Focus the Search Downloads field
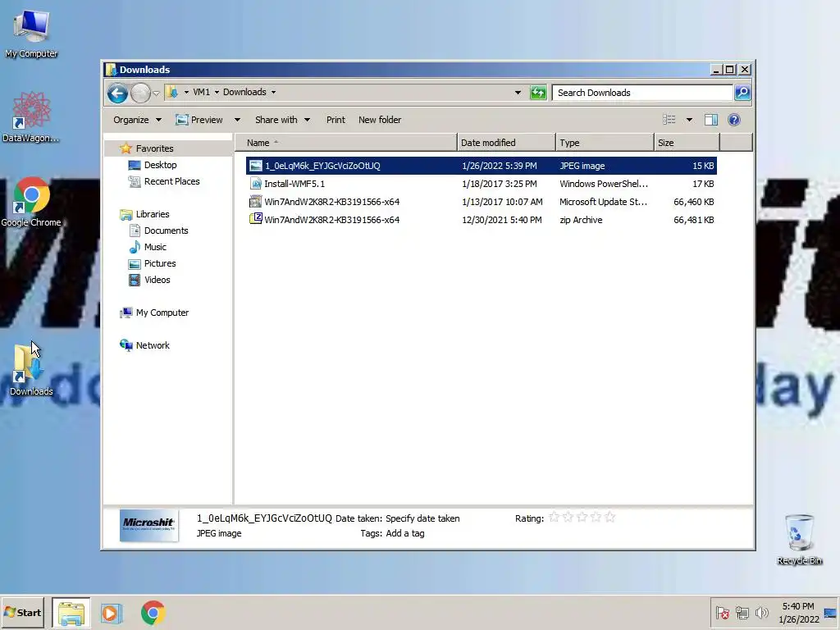The image size is (840, 630). [641, 93]
